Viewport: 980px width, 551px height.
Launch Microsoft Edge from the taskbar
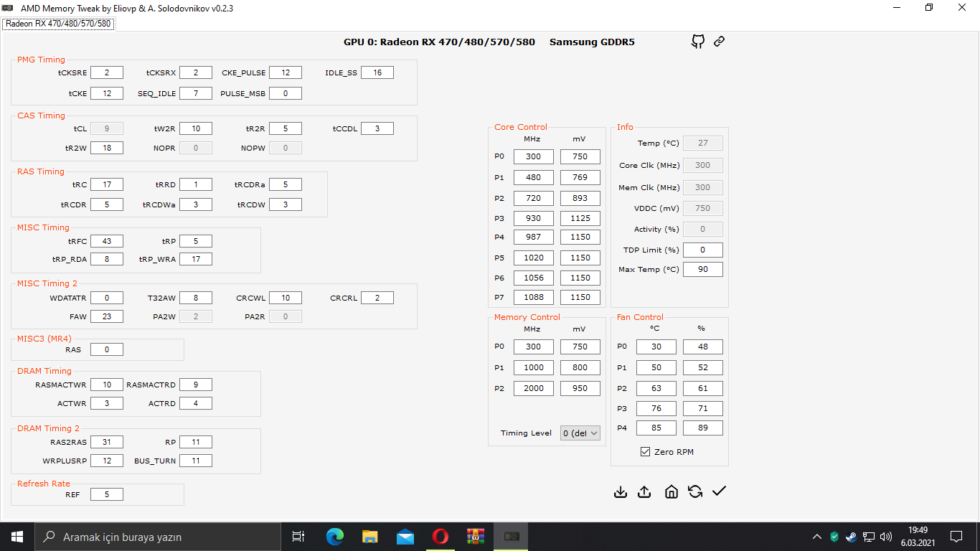click(334, 537)
